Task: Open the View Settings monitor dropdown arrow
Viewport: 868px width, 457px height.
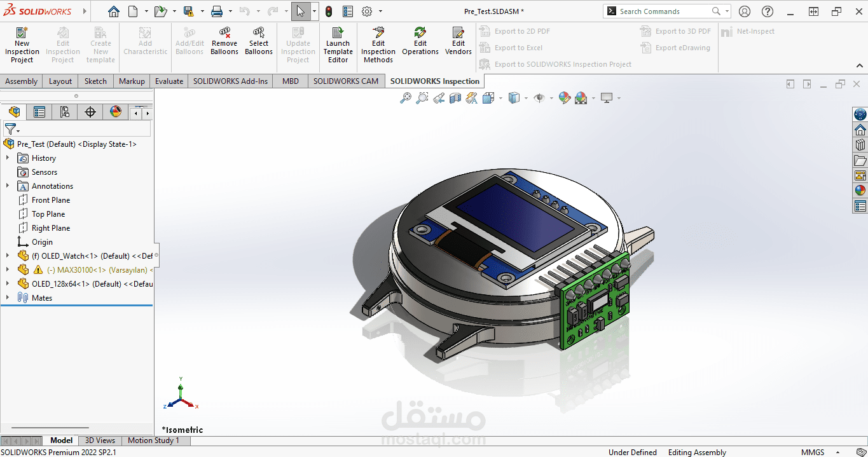Action: tap(618, 98)
